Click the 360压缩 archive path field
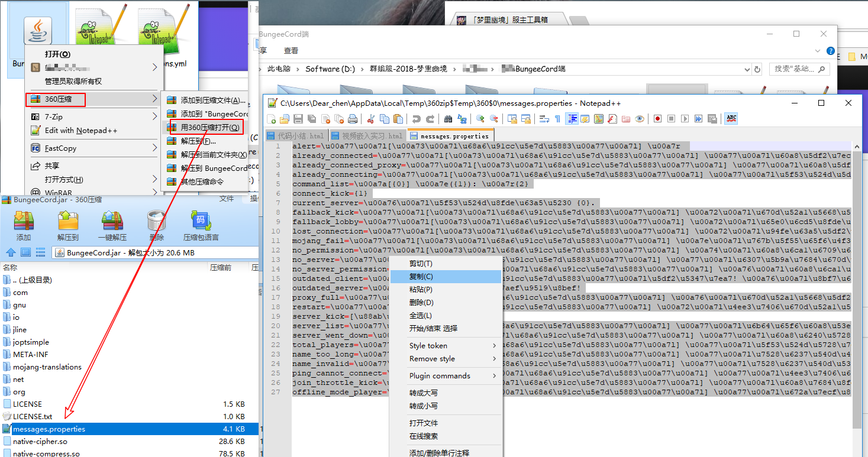This screenshot has width=868, height=457. pos(155,252)
